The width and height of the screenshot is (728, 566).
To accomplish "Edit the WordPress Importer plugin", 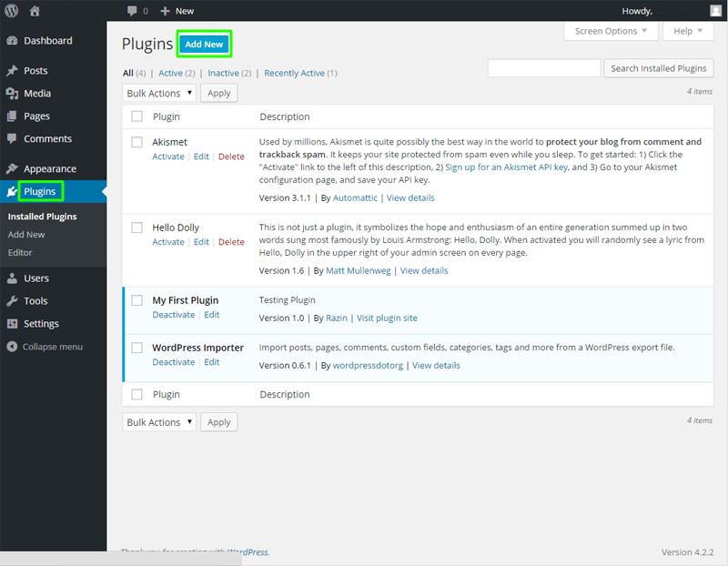I will pyautogui.click(x=212, y=362).
